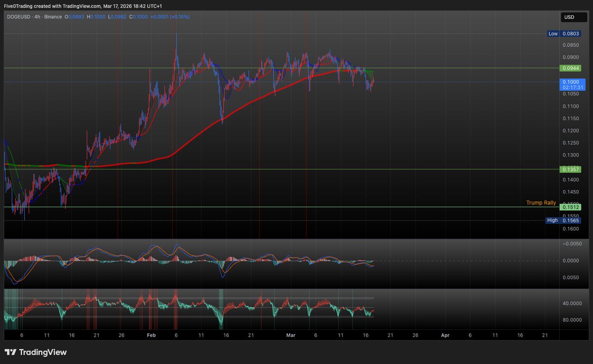
Task: Click the 0.1450 price axis value
Action: [x=571, y=192]
